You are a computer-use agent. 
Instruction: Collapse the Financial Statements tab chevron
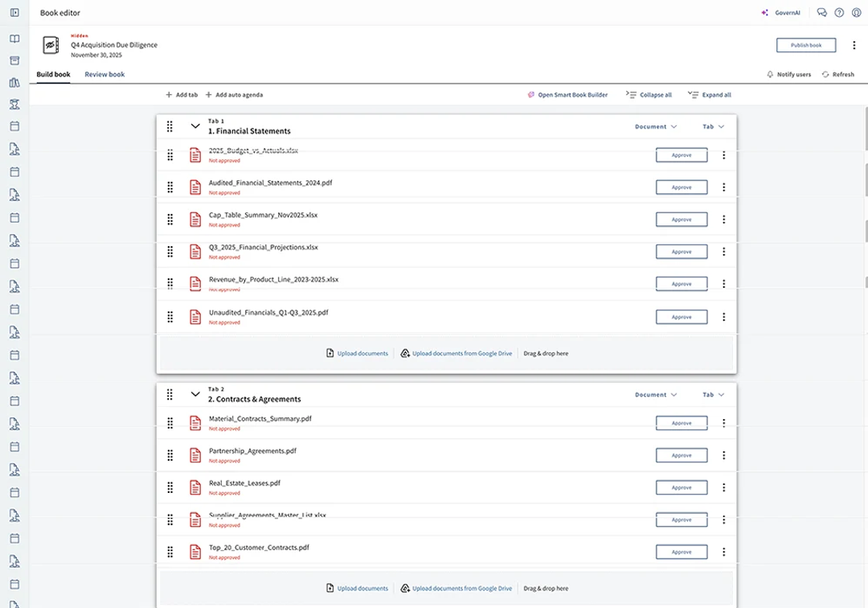coord(195,126)
